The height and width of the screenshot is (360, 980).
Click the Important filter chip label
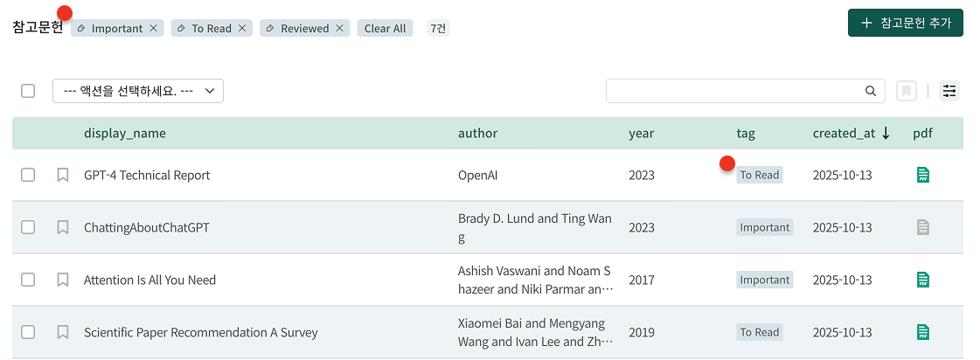tap(117, 28)
